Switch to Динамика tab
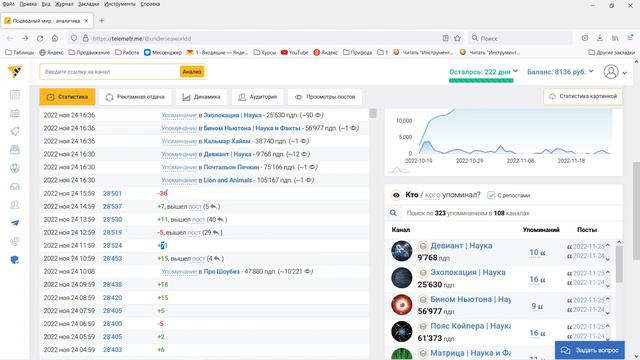 point(202,97)
